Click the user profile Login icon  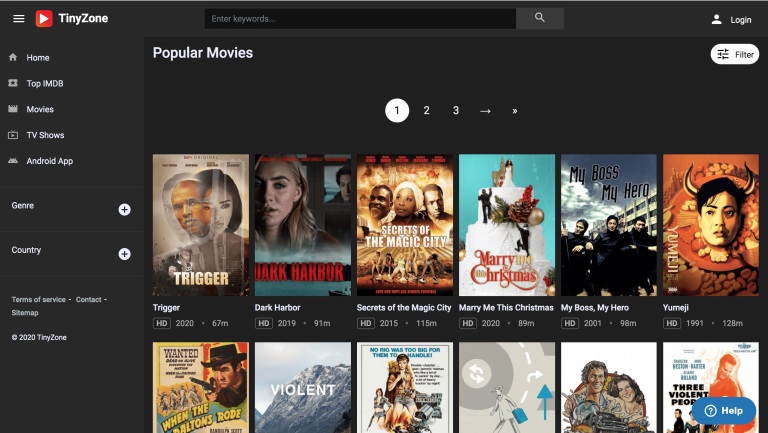pyautogui.click(x=716, y=19)
